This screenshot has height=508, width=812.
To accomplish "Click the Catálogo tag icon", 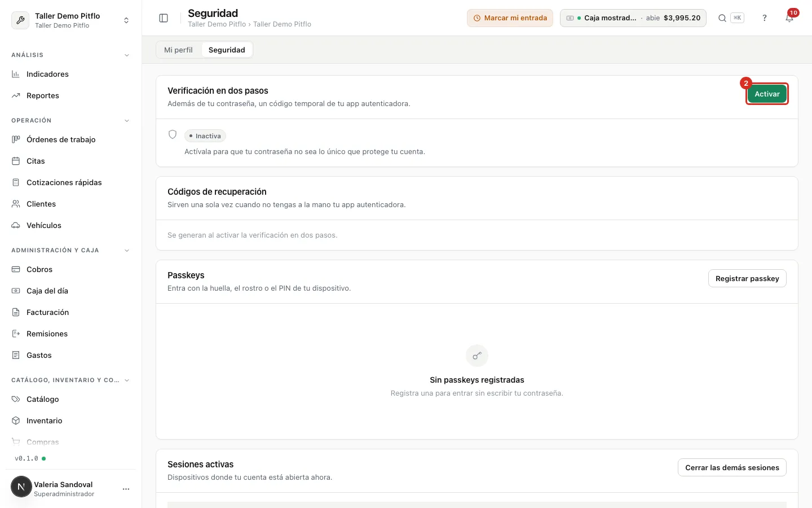I will click(x=16, y=399).
